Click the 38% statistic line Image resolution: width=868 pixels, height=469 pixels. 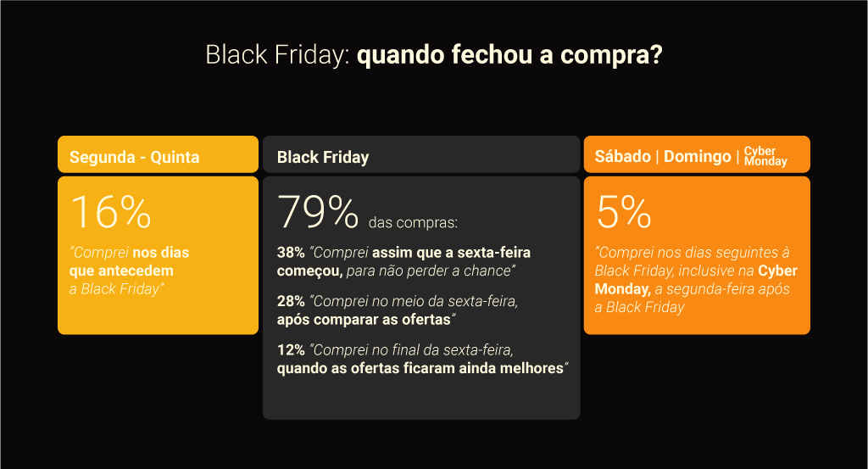tap(403, 261)
